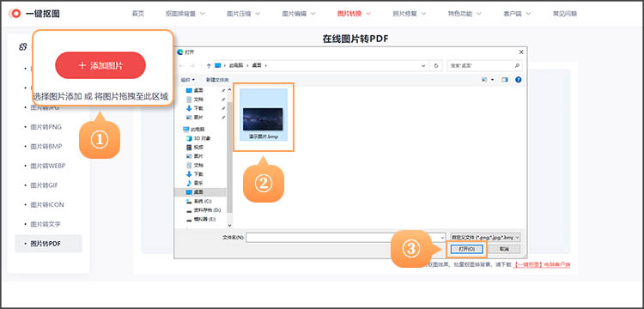Expand the 抠图换背景 nav menu
This screenshot has height=309, width=644.
(x=185, y=14)
